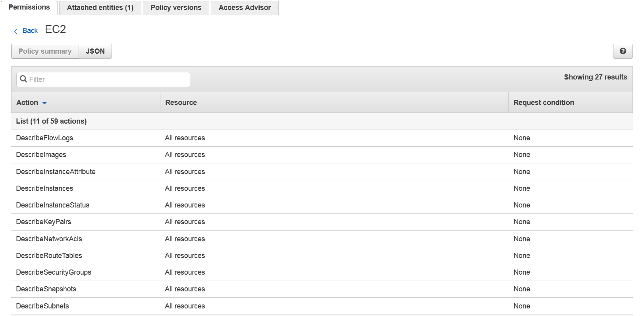Viewport: 644px width, 316px height.
Task: Select the DescribeFlowLogs action row
Action: pos(44,138)
